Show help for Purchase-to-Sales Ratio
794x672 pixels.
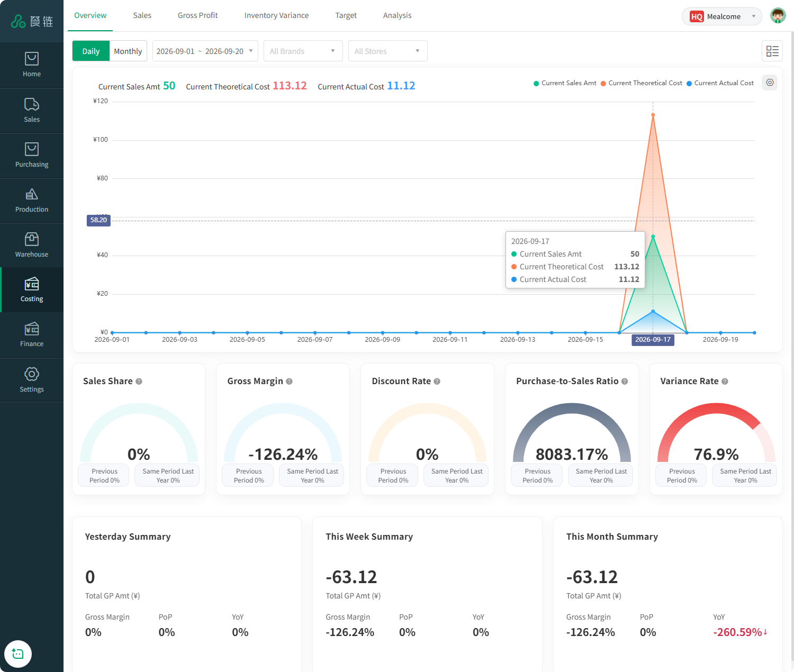pos(625,382)
